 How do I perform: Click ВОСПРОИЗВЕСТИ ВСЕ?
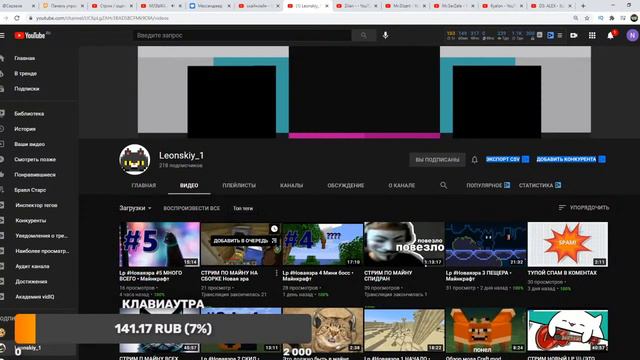[x=191, y=208]
